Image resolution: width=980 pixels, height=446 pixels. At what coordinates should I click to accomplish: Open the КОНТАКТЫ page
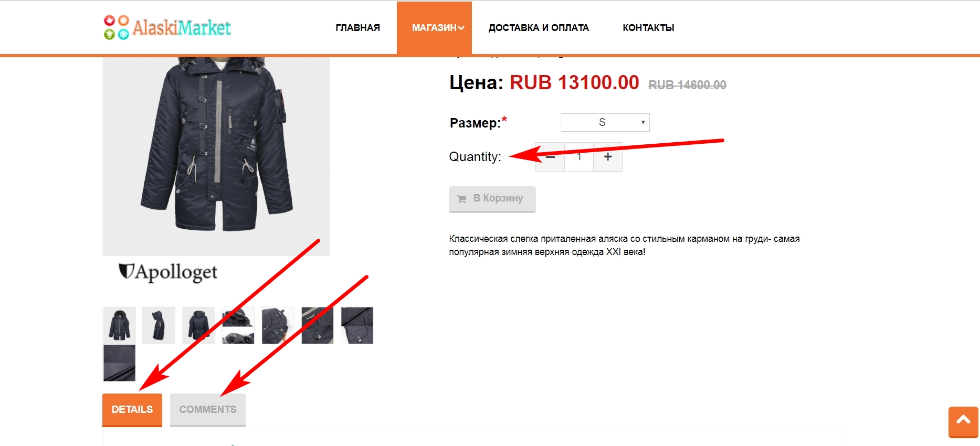click(x=648, y=28)
